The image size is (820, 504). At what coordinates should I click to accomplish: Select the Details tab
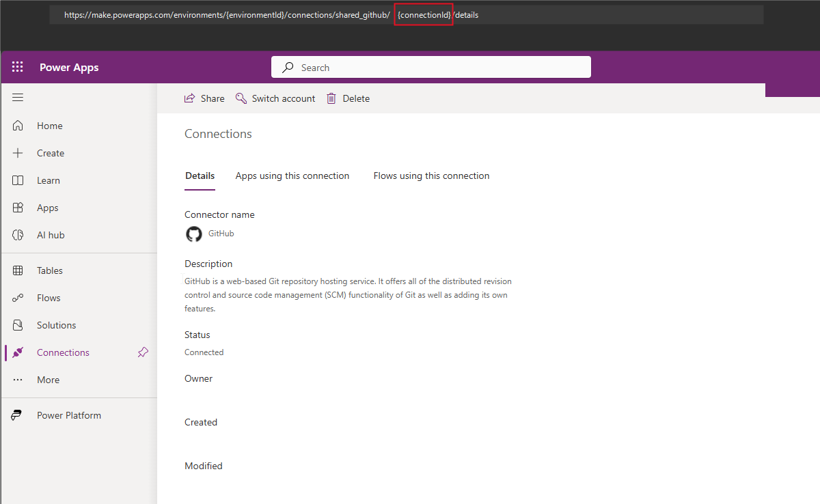pos(200,176)
